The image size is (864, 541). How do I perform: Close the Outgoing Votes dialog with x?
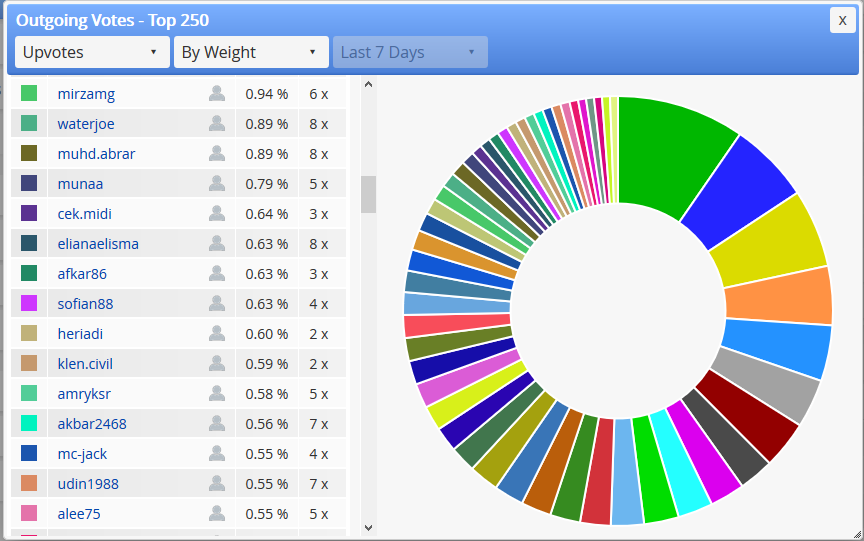(843, 20)
